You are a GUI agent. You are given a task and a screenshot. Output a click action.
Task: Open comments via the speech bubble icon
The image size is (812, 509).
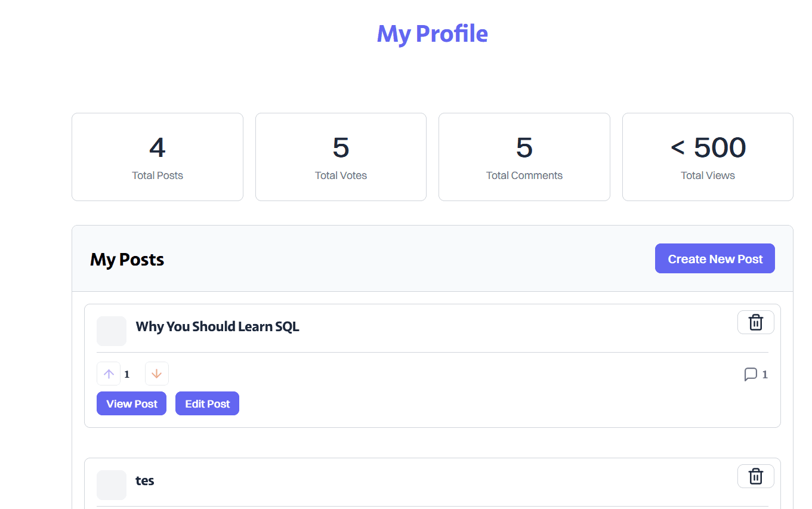[751, 374]
